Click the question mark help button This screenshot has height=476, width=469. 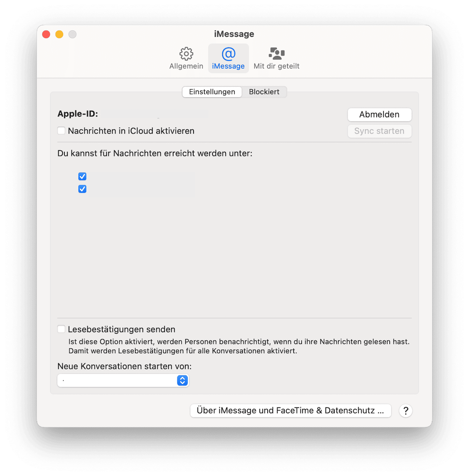pos(405,411)
